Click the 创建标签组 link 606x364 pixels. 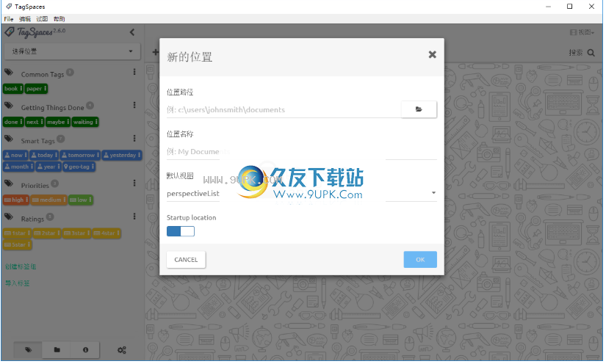pos(21,266)
